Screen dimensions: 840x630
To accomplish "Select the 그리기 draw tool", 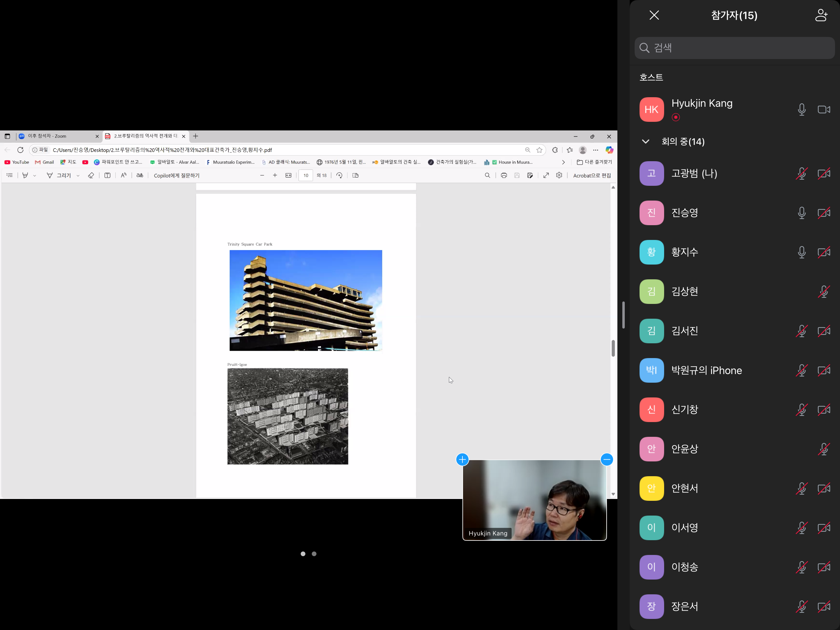I will pyautogui.click(x=59, y=176).
